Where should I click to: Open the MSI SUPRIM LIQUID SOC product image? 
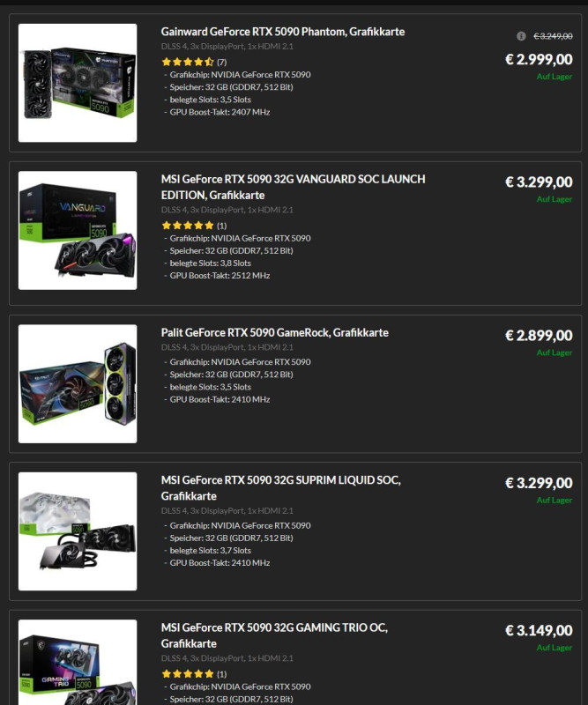coord(78,531)
